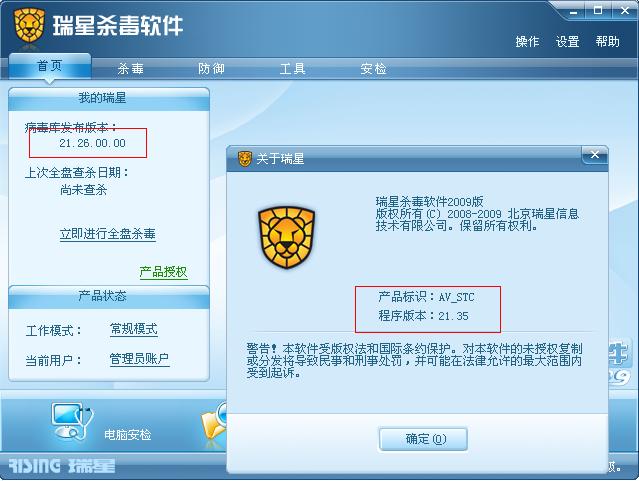Open the 设置 settings menu

pyautogui.click(x=567, y=42)
